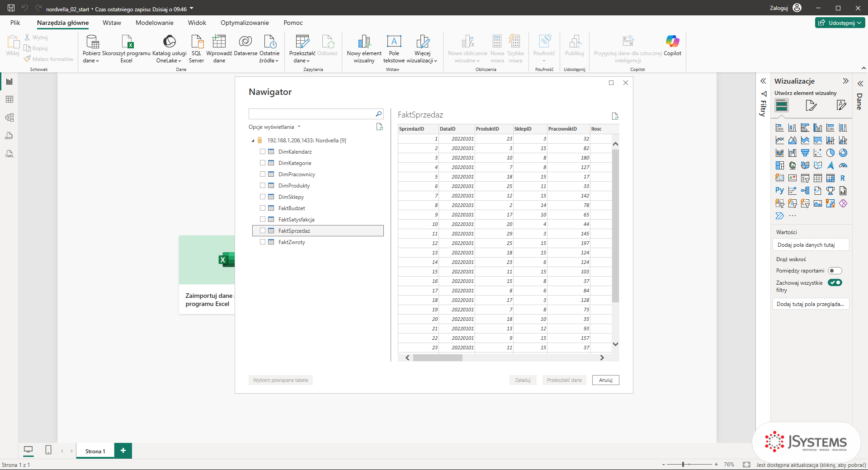This screenshot has height=470, width=868.
Task: Check the DimProdukty table checkbox
Action: point(263,186)
